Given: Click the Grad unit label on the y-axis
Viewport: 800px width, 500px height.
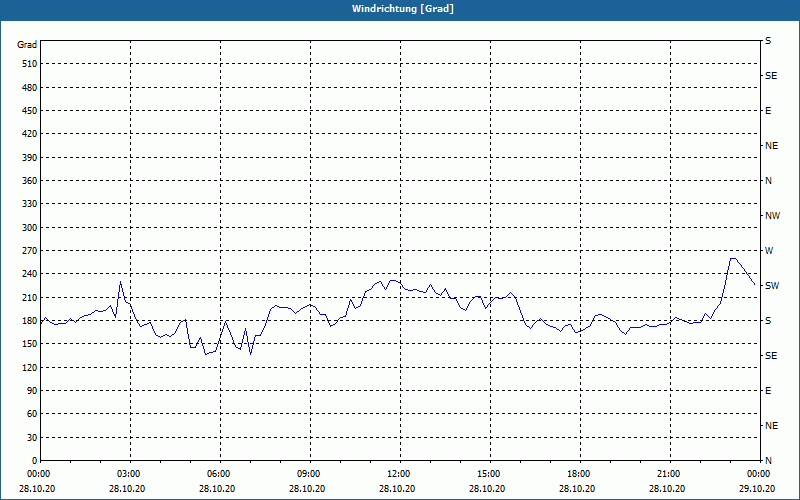Looking at the screenshot, I should click(x=27, y=45).
